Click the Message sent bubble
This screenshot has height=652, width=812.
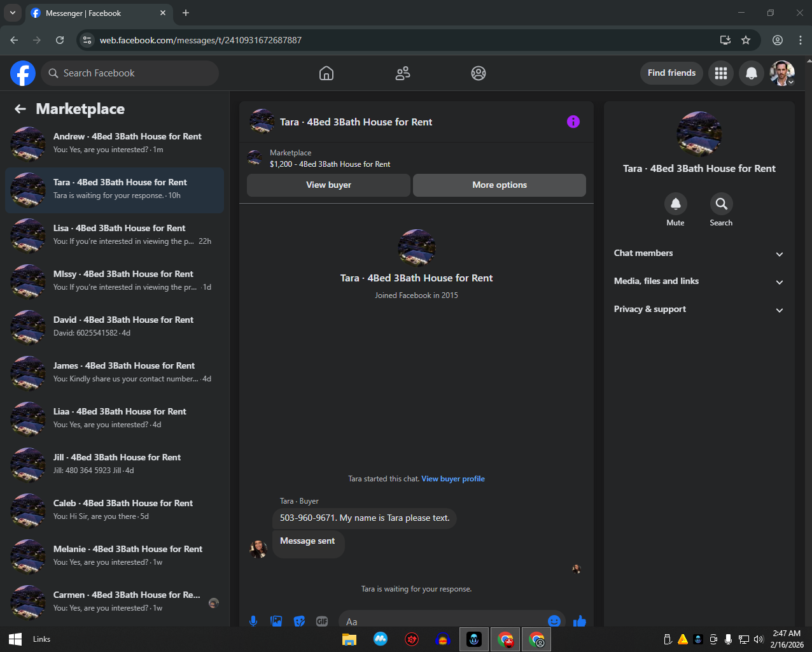tap(309, 544)
